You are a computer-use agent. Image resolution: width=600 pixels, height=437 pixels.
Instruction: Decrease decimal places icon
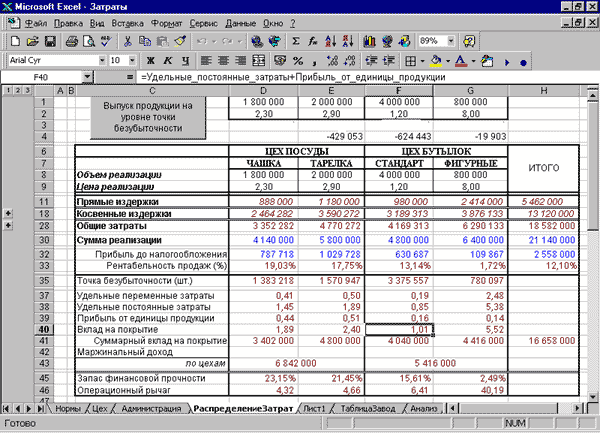[350, 61]
